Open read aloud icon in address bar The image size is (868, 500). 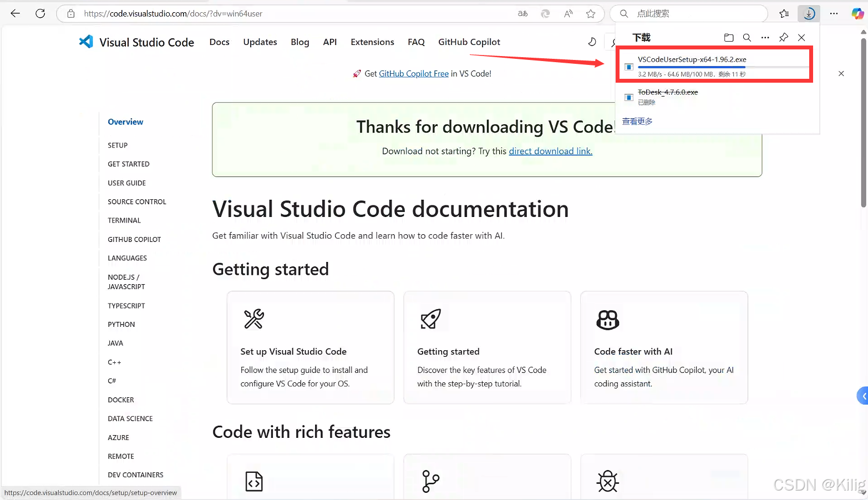pos(568,13)
